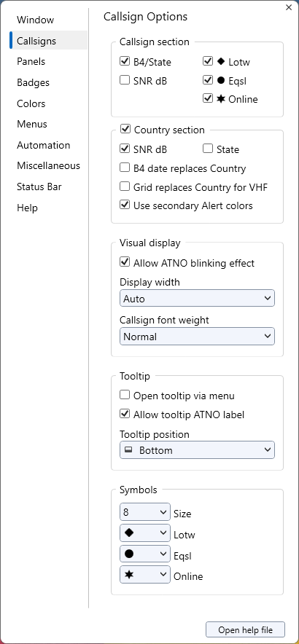The width and height of the screenshot is (299, 644).
Task: Enable B4 date replaces Country
Action: (x=125, y=168)
